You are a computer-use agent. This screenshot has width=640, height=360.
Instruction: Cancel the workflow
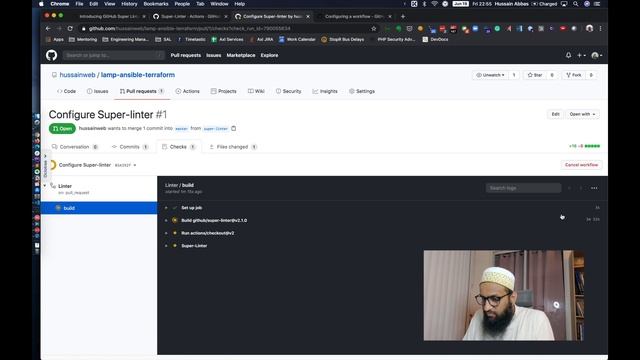point(581,165)
